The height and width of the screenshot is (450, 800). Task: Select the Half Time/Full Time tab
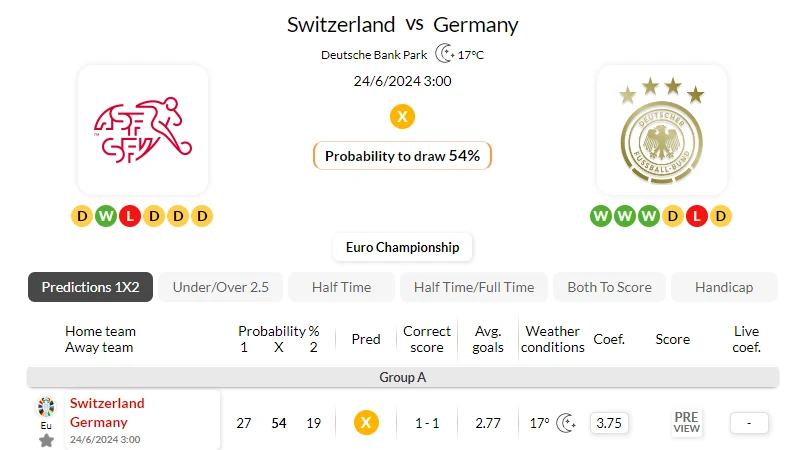tap(474, 287)
